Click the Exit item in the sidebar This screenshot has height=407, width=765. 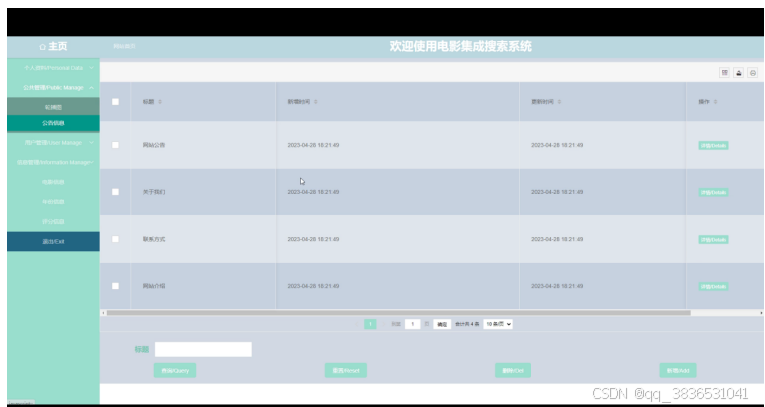[x=53, y=242]
